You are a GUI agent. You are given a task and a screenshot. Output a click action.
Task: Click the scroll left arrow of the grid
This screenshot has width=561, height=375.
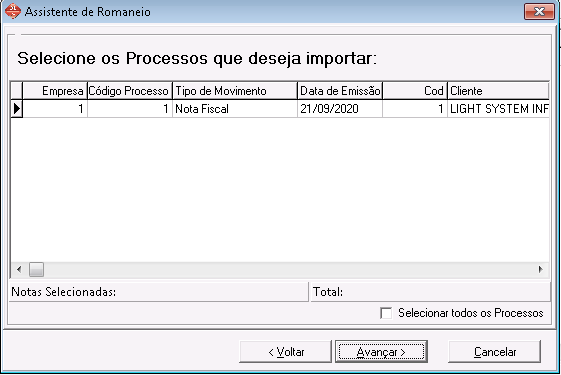pyautogui.click(x=19, y=269)
